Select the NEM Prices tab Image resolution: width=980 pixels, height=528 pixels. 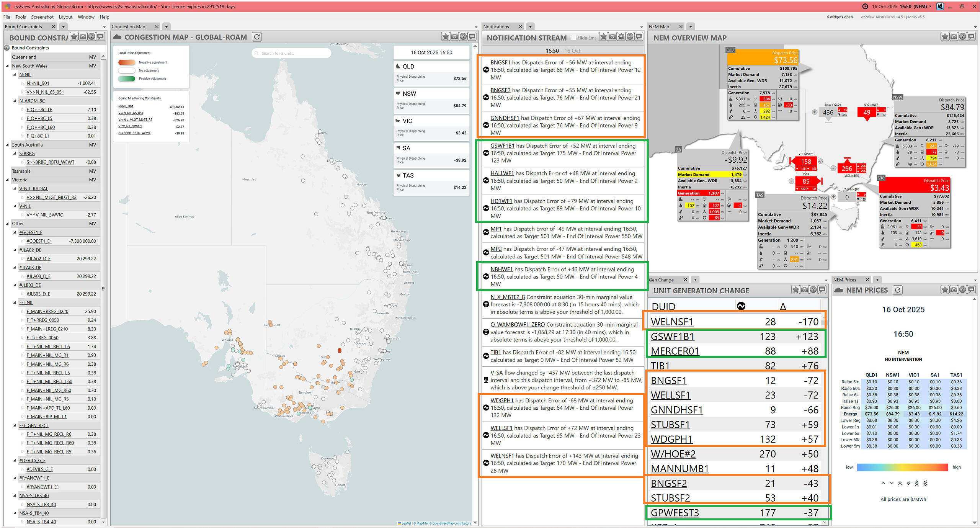coord(845,280)
